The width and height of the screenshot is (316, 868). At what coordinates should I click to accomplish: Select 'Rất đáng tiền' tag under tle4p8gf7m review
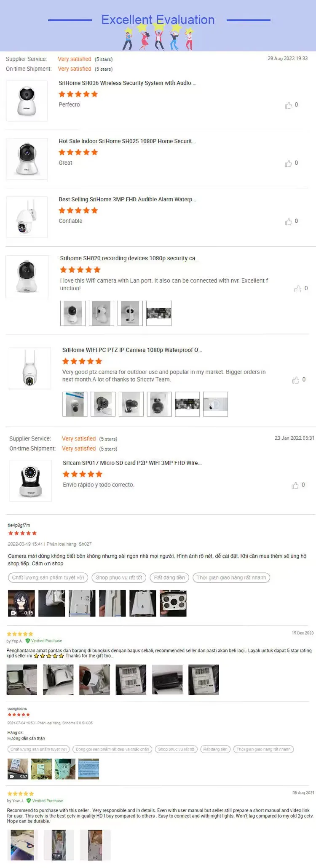(169, 577)
